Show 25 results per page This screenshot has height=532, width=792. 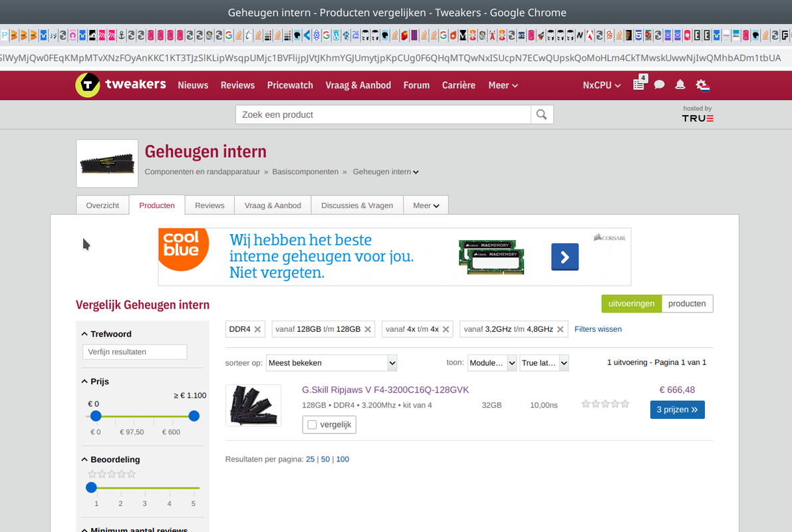point(310,460)
